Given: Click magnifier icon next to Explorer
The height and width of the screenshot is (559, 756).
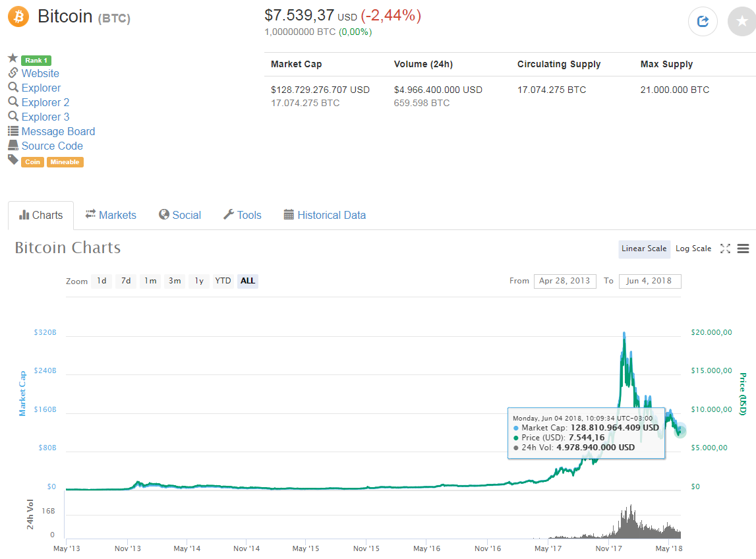Looking at the screenshot, I should tap(13, 87).
